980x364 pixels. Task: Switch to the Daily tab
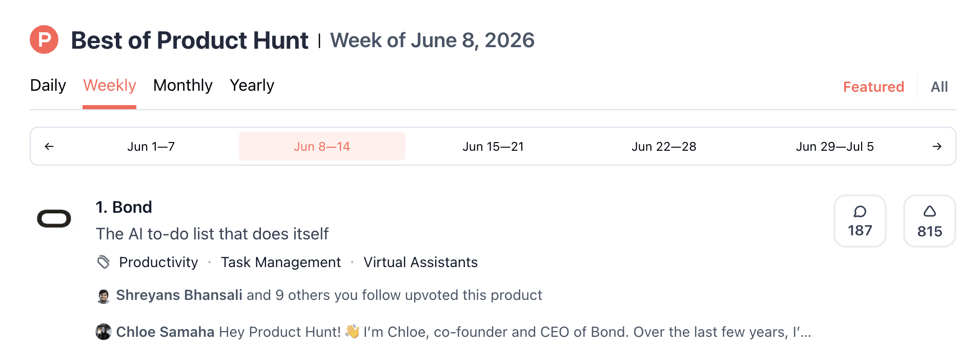click(48, 85)
